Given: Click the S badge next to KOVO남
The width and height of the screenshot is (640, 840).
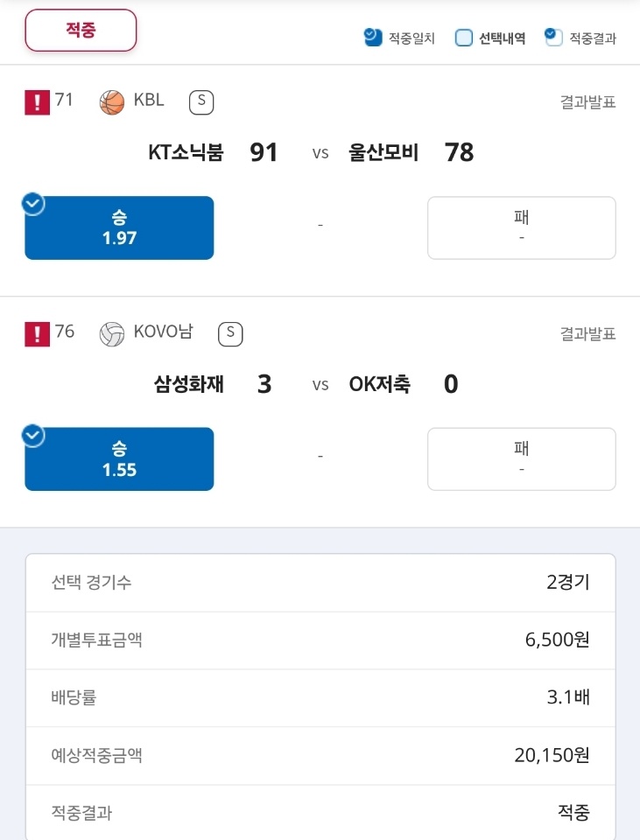Looking at the screenshot, I should pyautogui.click(x=230, y=333).
